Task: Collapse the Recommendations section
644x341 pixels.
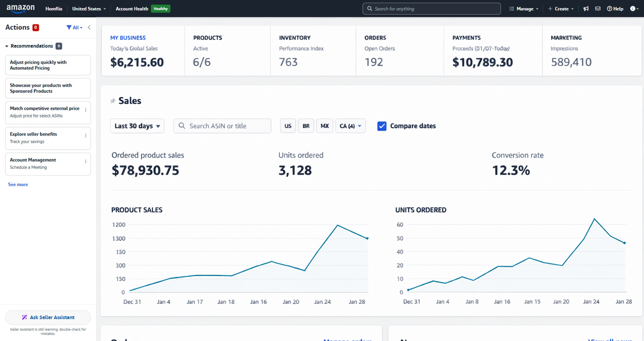Action: click(x=7, y=46)
